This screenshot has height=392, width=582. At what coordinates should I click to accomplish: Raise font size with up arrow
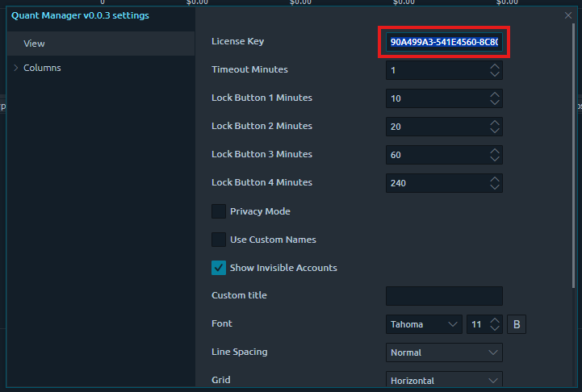[x=495, y=320]
